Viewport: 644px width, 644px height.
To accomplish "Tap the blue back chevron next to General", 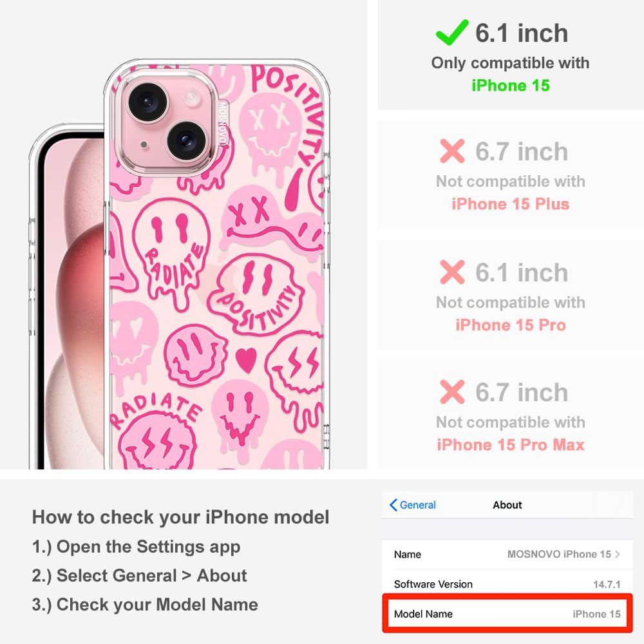I will pyautogui.click(x=393, y=505).
